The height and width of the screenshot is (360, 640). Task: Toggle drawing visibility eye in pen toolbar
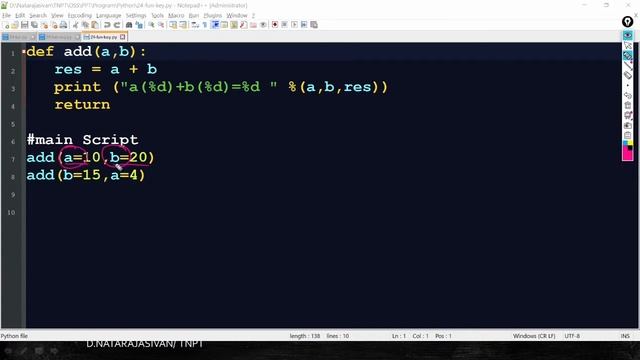pyautogui.click(x=628, y=36)
